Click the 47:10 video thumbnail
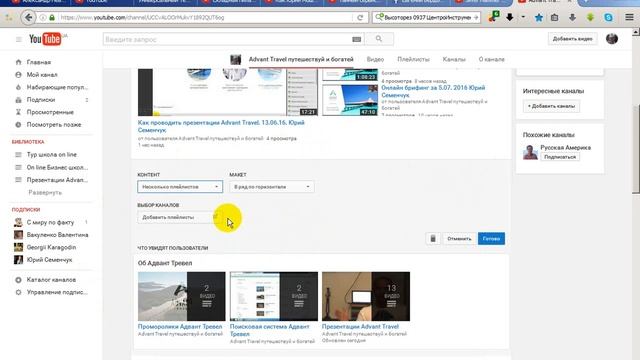 click(350, 100)
